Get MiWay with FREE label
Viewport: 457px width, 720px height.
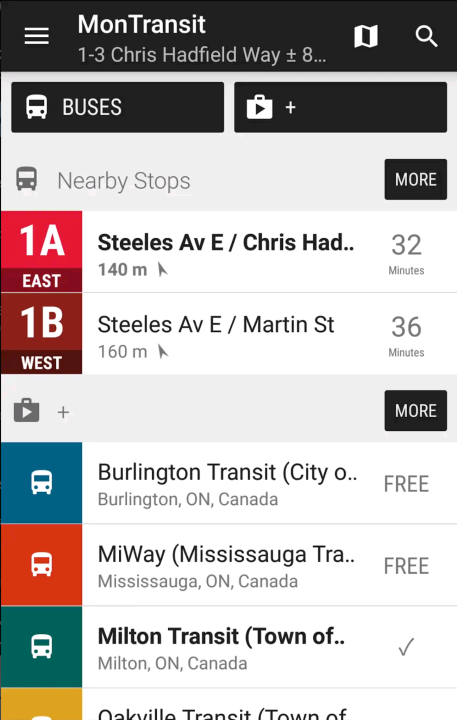[x=406, y=566]
